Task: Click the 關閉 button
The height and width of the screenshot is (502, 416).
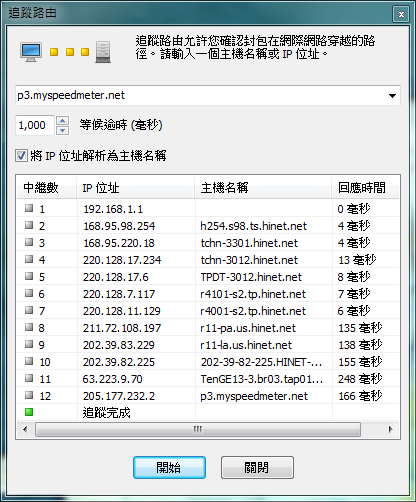Action: [x=257, y=467]
